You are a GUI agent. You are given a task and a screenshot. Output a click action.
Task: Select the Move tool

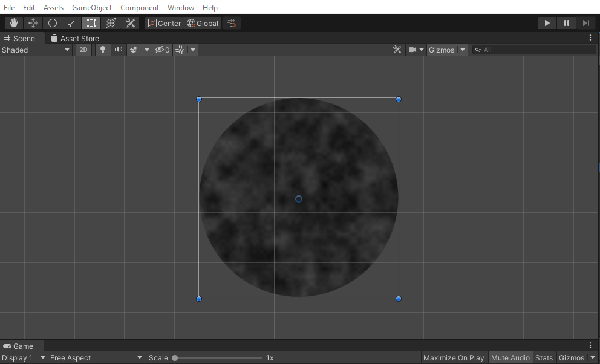(33, 22)
